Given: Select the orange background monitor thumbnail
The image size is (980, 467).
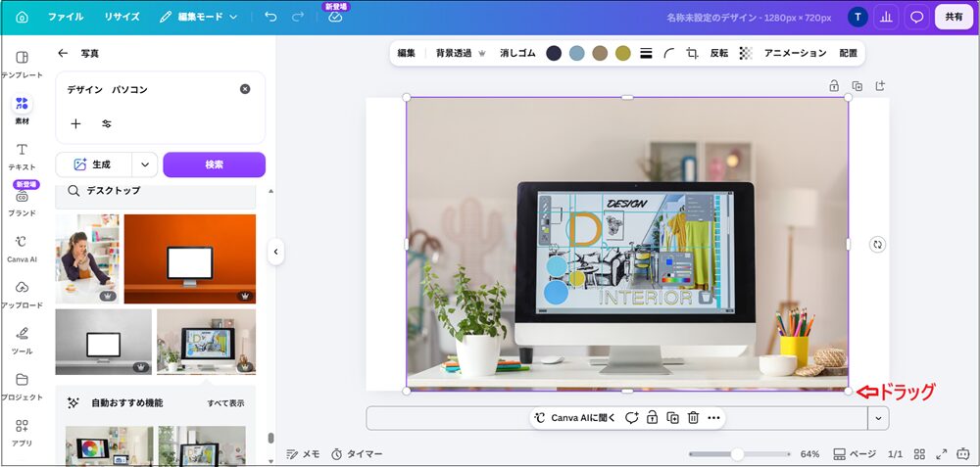Looking at the screenshot, I should (190, 259).
